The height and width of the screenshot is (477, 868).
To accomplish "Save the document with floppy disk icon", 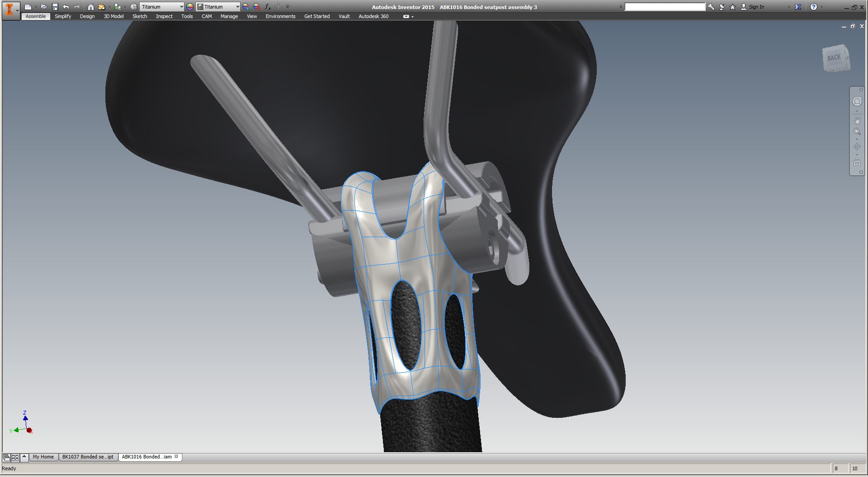I will pyautogui.click(x=55, y=7).
